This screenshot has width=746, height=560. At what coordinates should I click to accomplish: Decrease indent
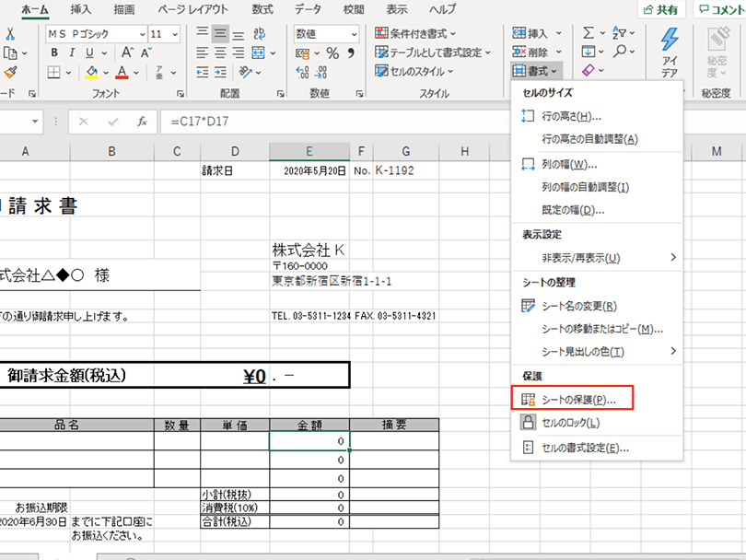click(203, 73)
